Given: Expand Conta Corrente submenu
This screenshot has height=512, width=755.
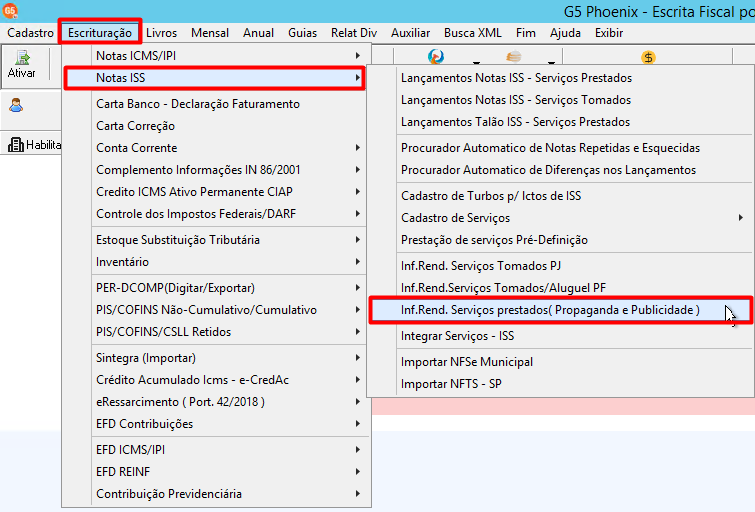Looking at the screenshot, I should pos(215,148).
